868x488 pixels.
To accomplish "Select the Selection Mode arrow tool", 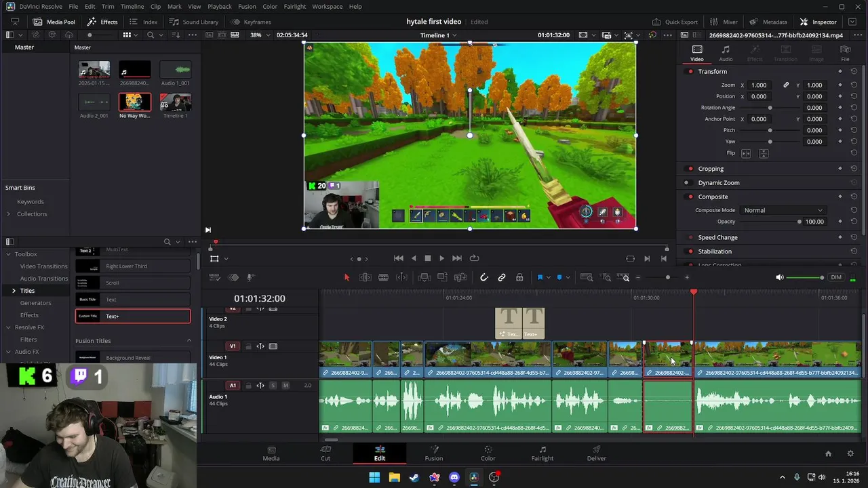I will click(347, 277).
